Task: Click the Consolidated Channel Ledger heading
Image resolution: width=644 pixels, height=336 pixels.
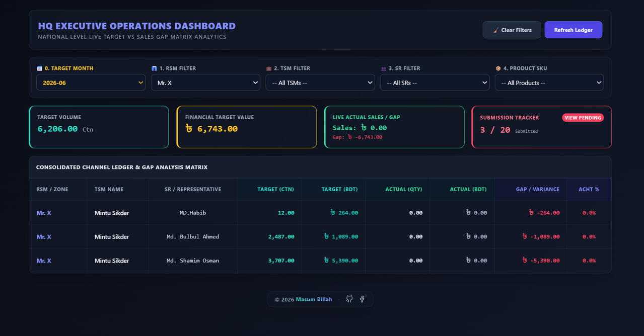Action: [122, 167]
